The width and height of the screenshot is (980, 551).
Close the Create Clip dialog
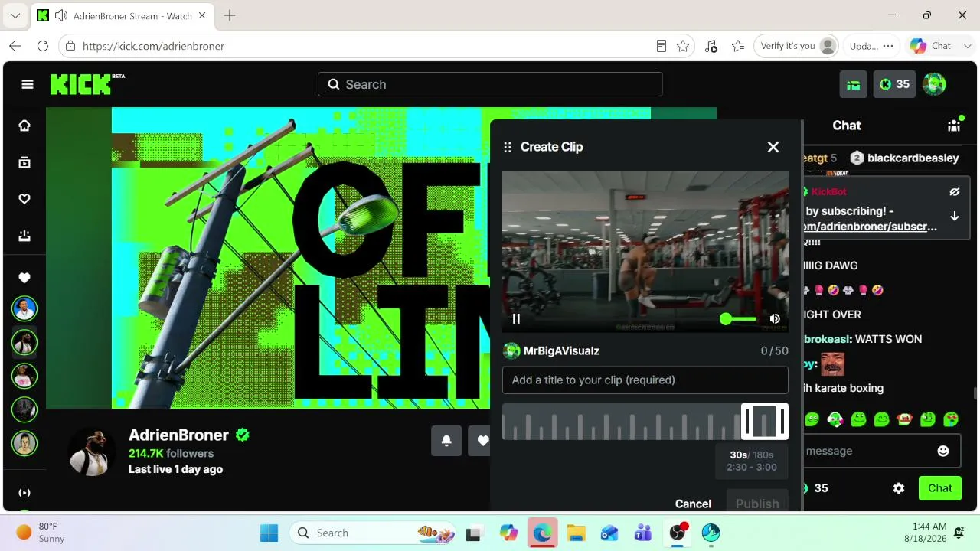(773, 147)
